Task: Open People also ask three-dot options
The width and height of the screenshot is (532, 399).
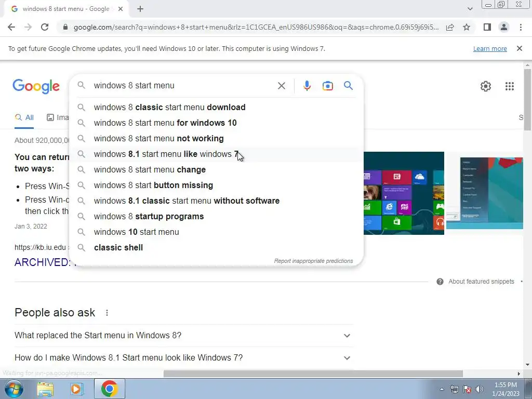Action: 107,313
